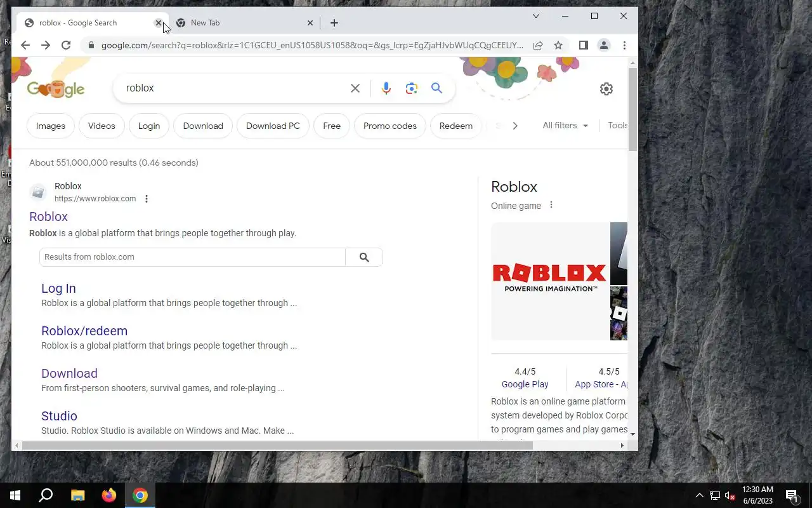The image size is (812, 508).
Task: Open the Windows notification center
Action: (x=792, y=495)
